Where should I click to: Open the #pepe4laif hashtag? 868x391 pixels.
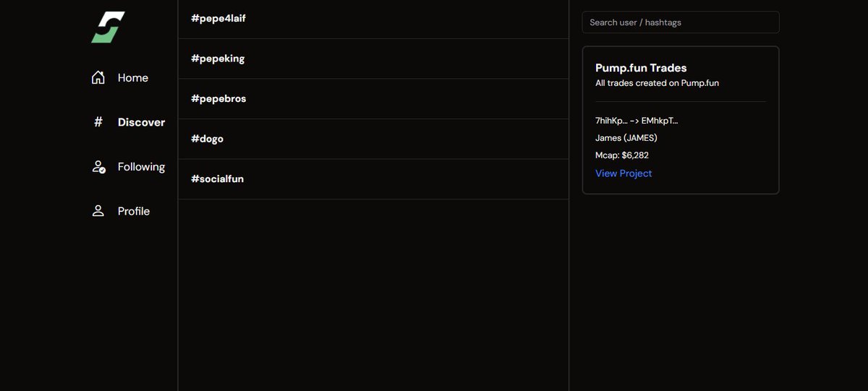pyautogui.click(x=373, y=19)
